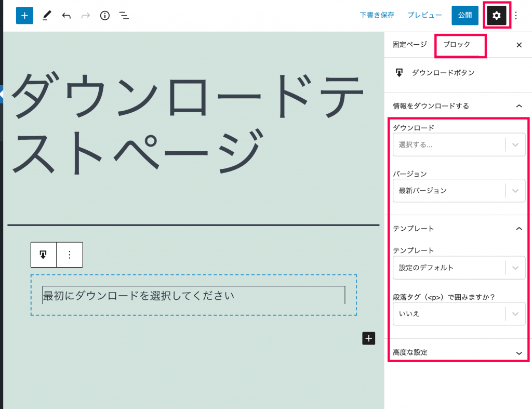The height and width of the screenshot is (409, 532).
Task: Open the block toolbar more options menu
Action: (70, 255)
